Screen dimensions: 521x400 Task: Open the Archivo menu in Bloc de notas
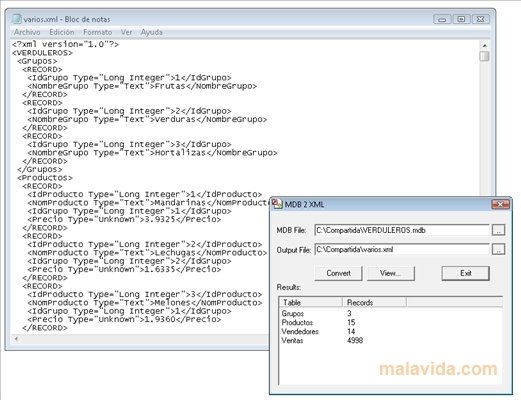click(x=27, y=32)
